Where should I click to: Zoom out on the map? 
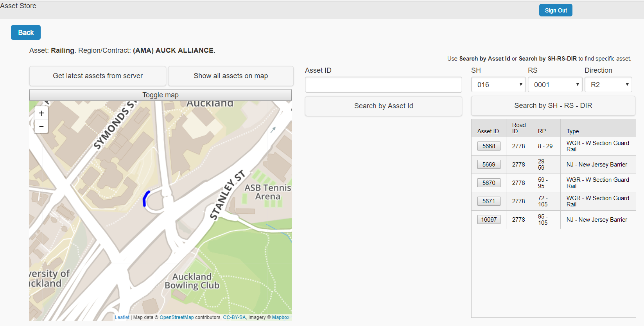[x=41, y=127]
